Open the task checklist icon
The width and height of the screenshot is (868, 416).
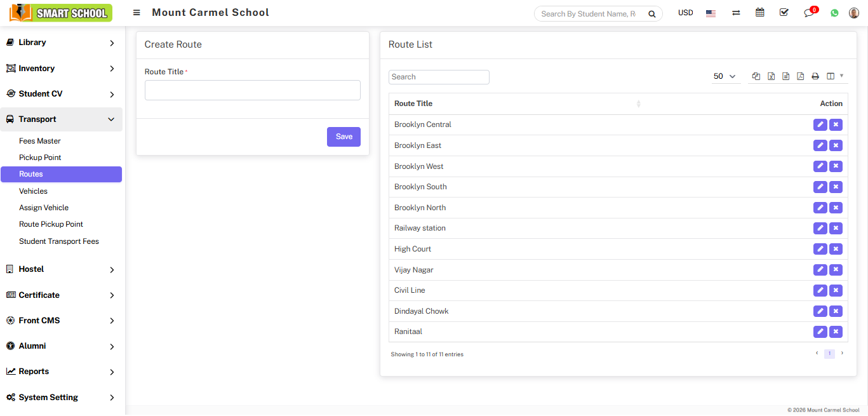(x=784, y=13)
